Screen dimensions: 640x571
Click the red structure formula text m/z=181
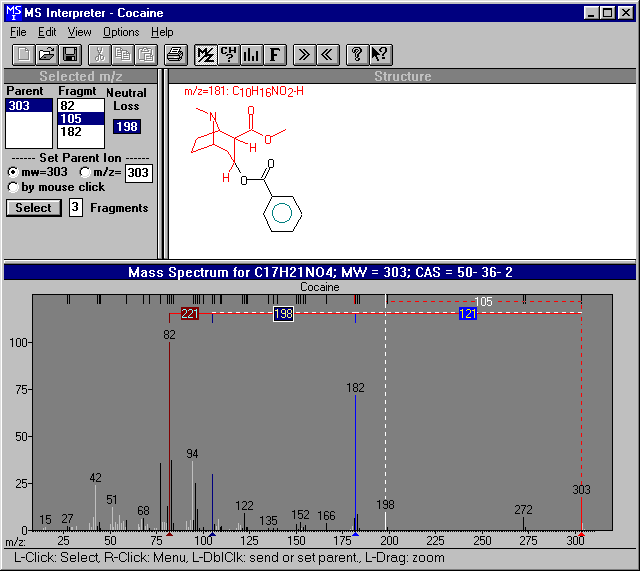pos(244,91)
